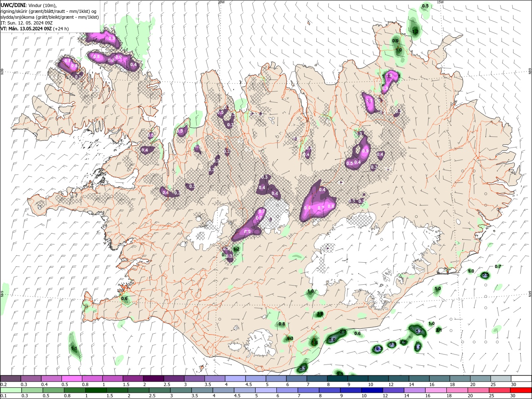This screenshot has height=399, width=532.
Task: Select the gray-green 3 swatch, lower legend row
Action: point(181,390)
